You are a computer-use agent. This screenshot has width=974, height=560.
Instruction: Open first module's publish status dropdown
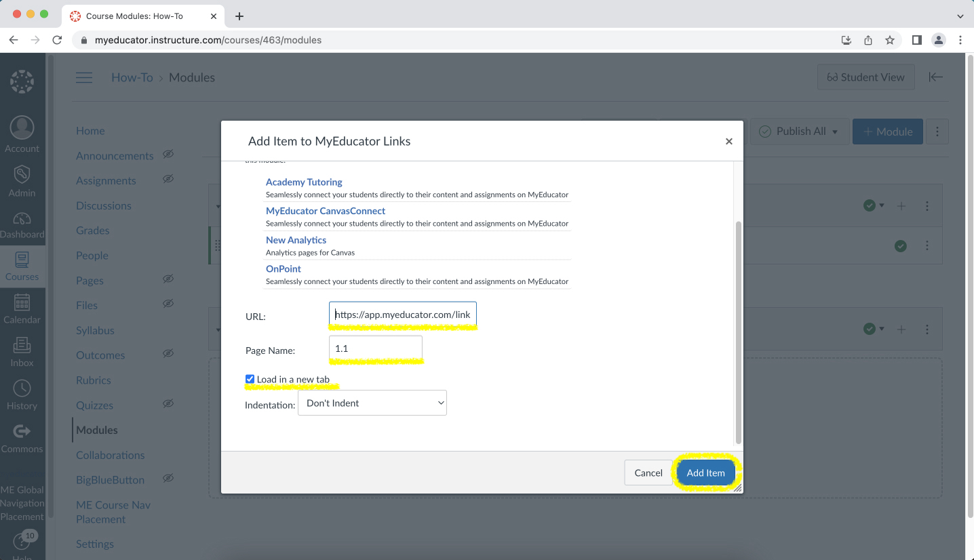tap(874, 205)
